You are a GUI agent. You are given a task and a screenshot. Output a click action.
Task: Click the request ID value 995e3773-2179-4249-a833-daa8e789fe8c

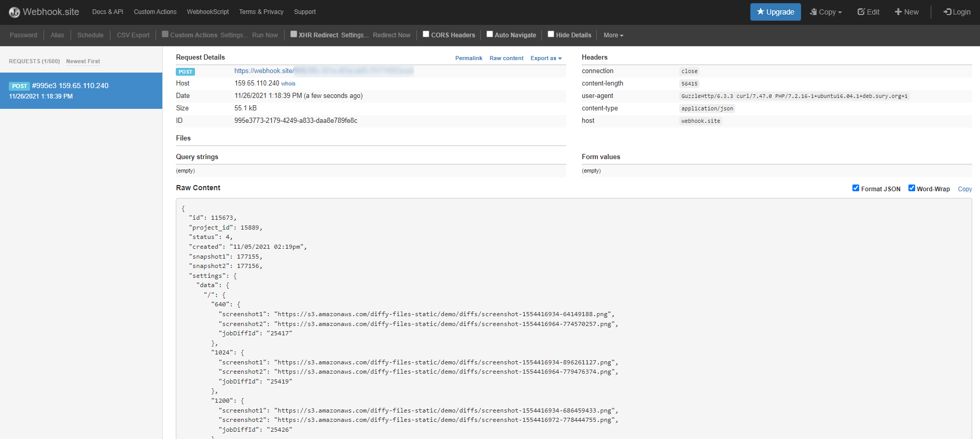[x=296, y=121]
